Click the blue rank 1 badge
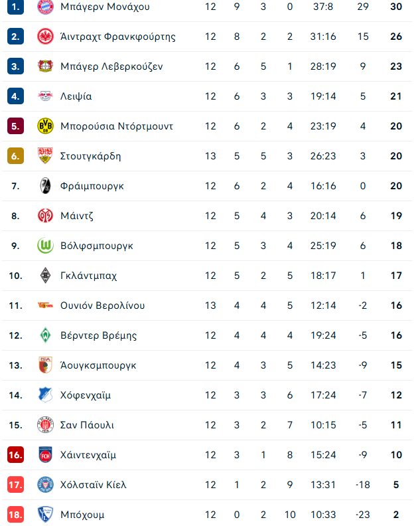420x526 pixels. point(15,7)
